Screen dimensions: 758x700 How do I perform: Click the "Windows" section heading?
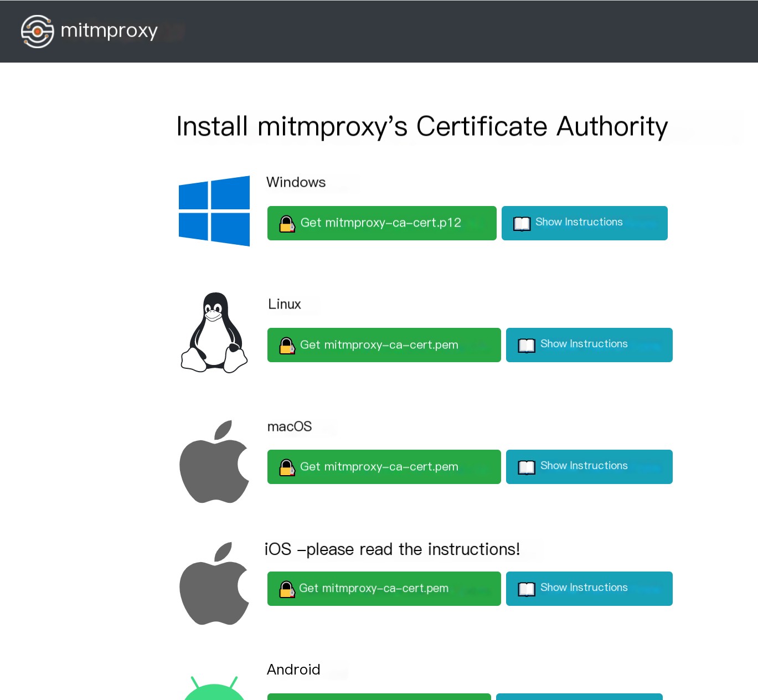pyautogui.click(x=296, y=182)
